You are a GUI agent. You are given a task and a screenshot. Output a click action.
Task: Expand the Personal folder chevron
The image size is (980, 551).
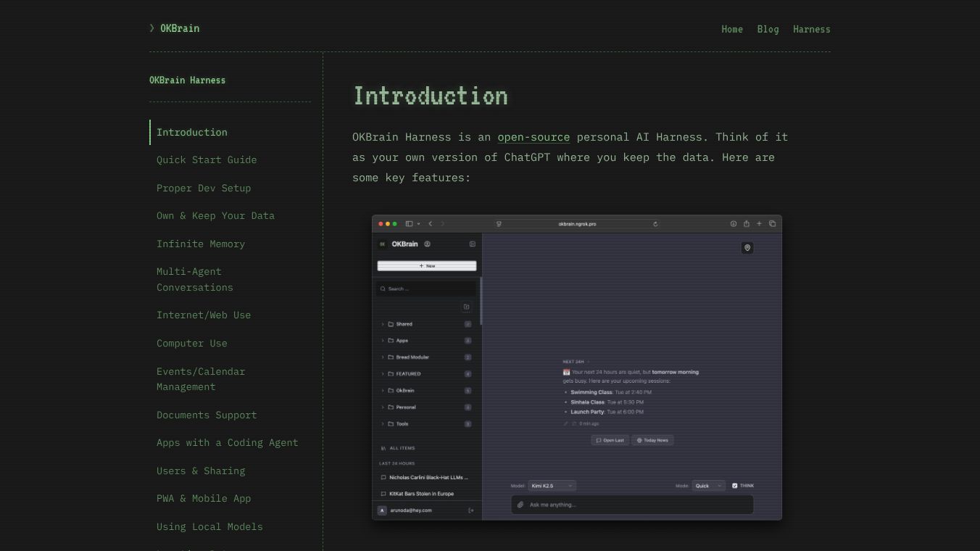pos(383,407)
